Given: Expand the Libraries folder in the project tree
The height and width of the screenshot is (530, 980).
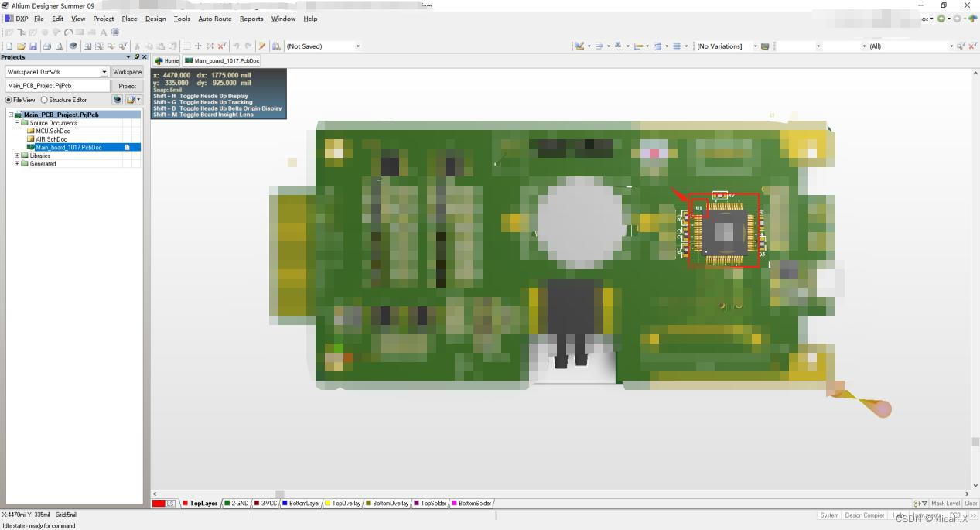Looking at the screenshot, I should (17, 156).
